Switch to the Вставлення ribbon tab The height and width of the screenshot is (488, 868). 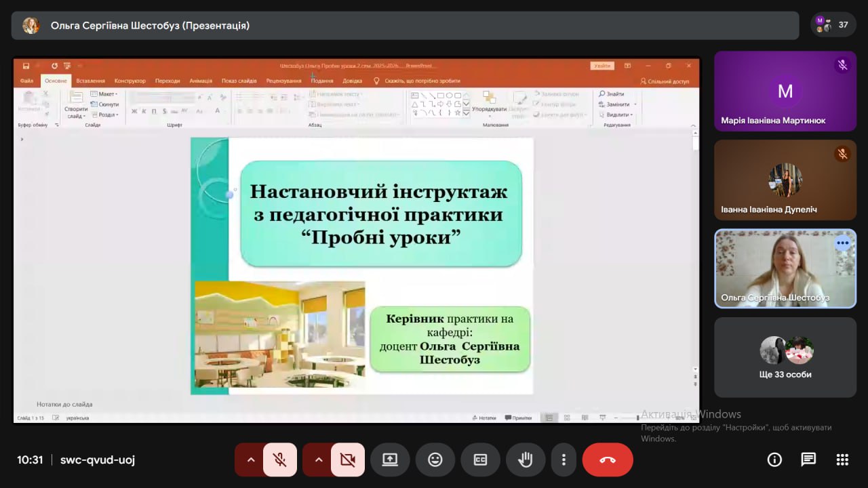click(x=90, y=81)
